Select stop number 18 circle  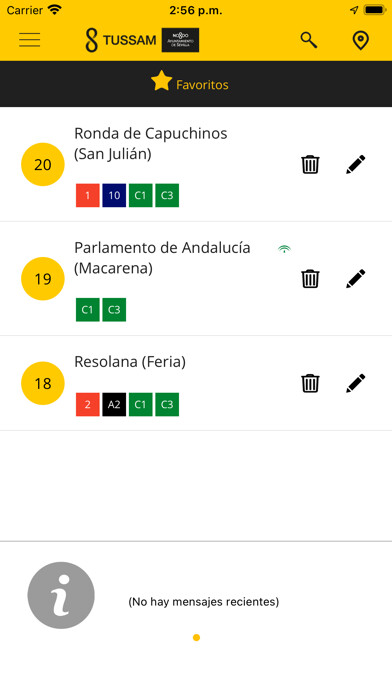pos(43,383)
